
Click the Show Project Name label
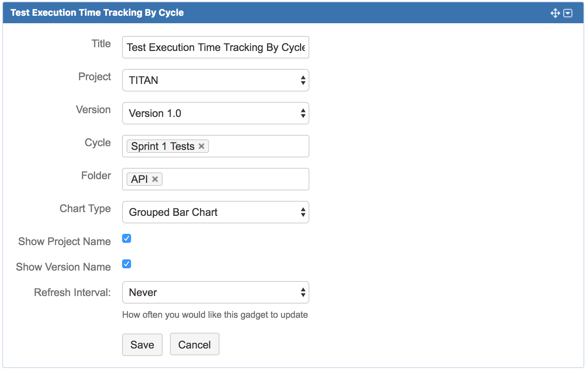pos(64,242)
